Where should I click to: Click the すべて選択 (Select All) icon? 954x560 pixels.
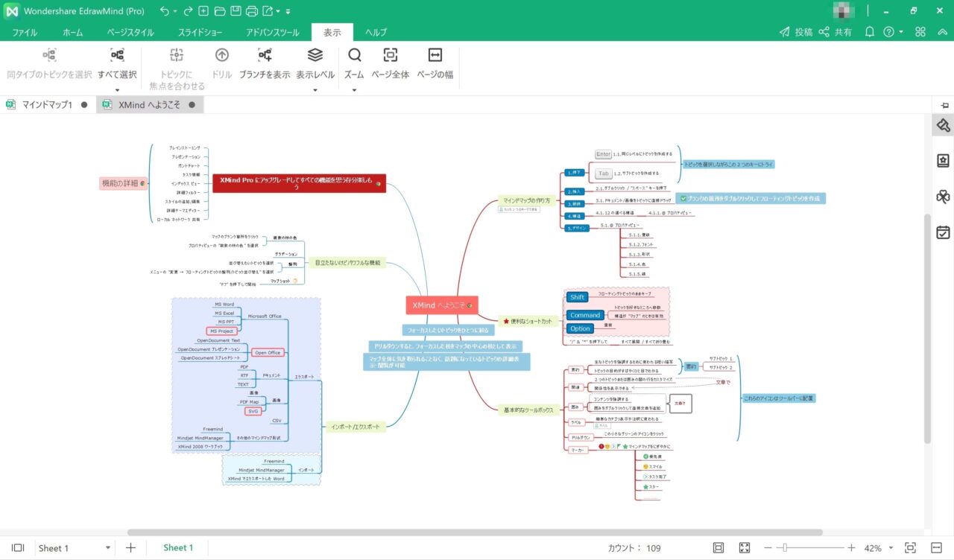click(x=117, y=55)
